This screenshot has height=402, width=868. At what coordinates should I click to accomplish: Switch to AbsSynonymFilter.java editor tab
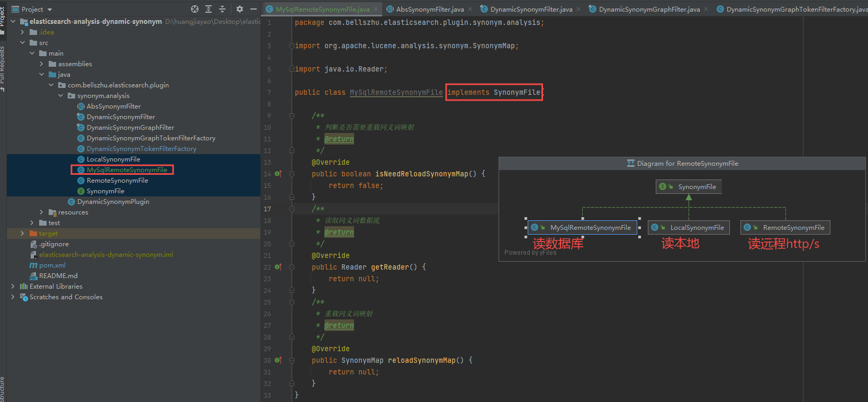(x=430, y=9)
